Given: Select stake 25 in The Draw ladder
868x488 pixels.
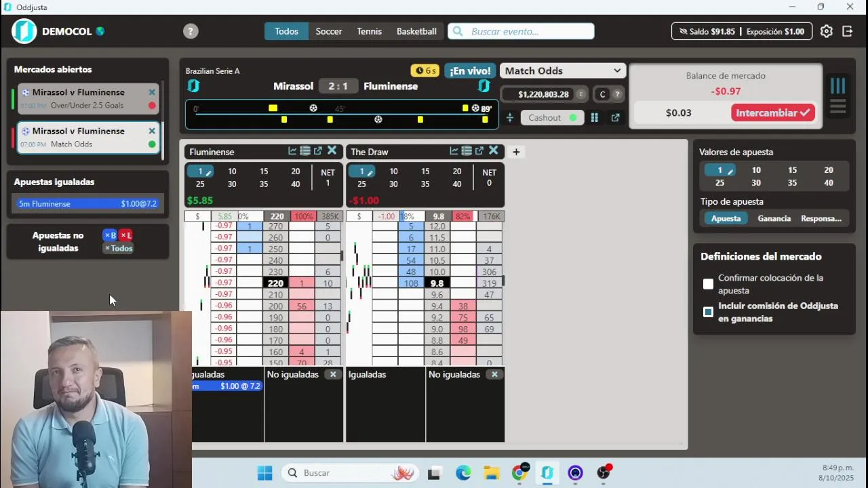Looking at the screenshot, I should (361, 184).
